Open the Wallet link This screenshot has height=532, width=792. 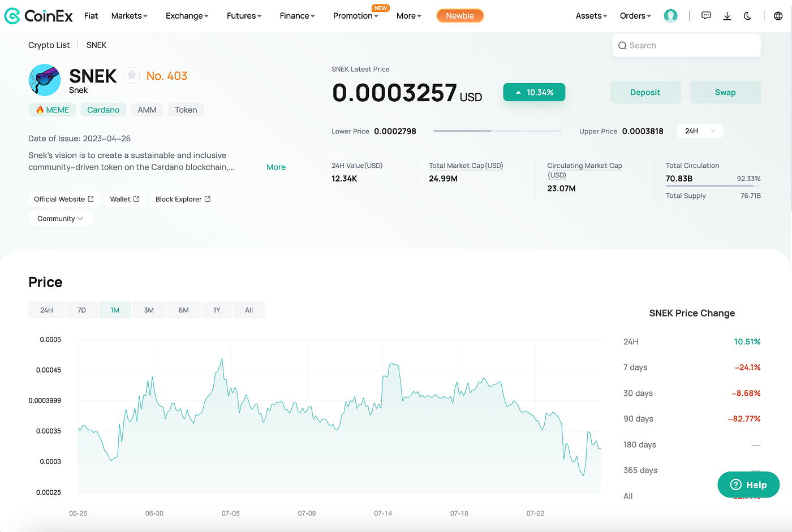(124, 199)
